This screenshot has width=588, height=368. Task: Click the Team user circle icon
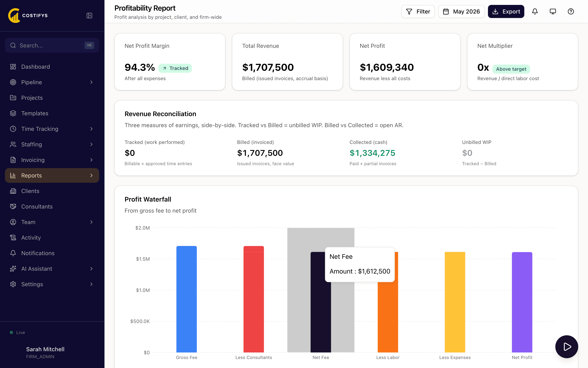pos(13,222)
